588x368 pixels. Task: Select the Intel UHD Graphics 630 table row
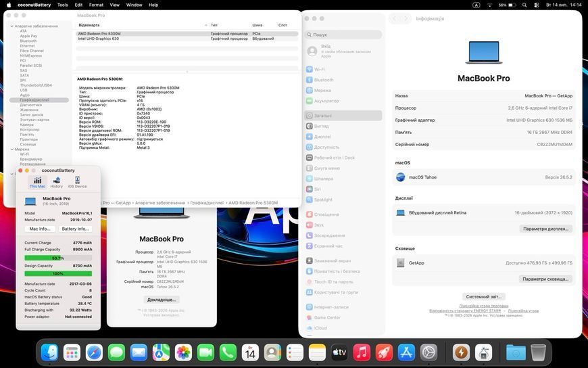(187, 39)
